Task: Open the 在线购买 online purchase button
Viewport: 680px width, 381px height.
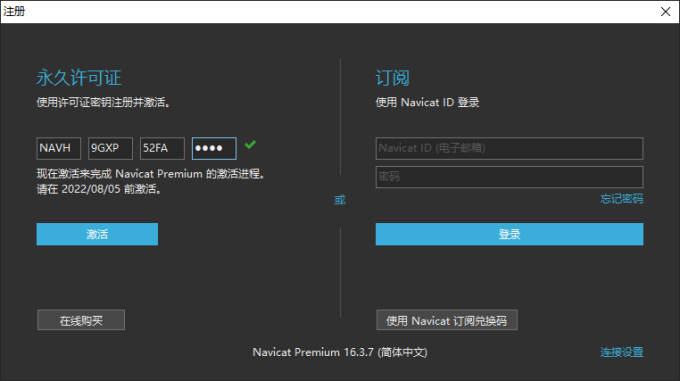Action: click(81, 320)
